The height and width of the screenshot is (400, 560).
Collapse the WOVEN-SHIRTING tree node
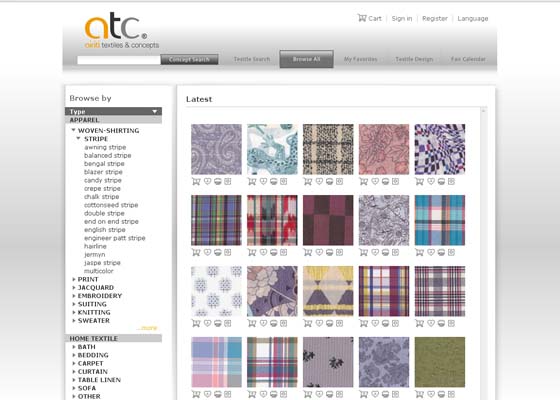click(x=73, y=130)
